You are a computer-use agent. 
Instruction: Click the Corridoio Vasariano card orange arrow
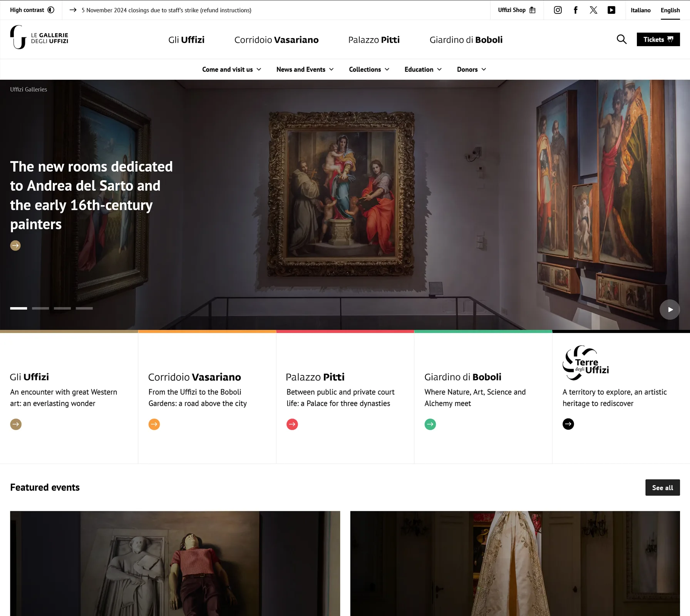tap(154, 424)
